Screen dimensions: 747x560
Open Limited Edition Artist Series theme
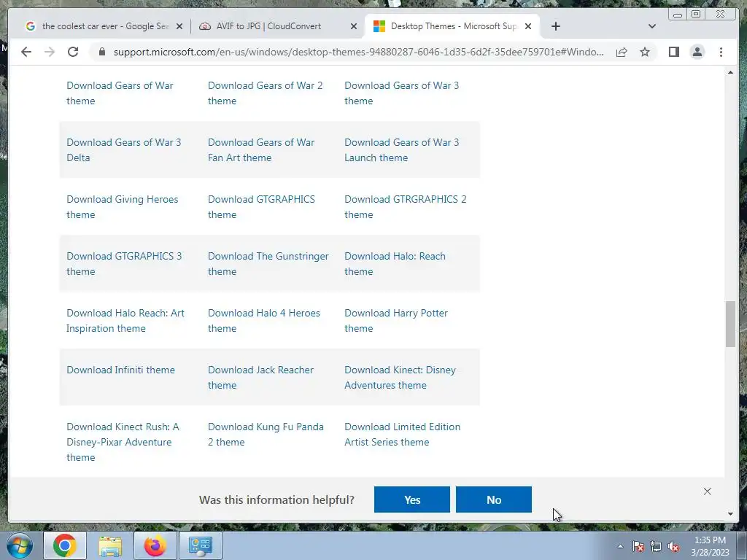[x=403, y=435]
